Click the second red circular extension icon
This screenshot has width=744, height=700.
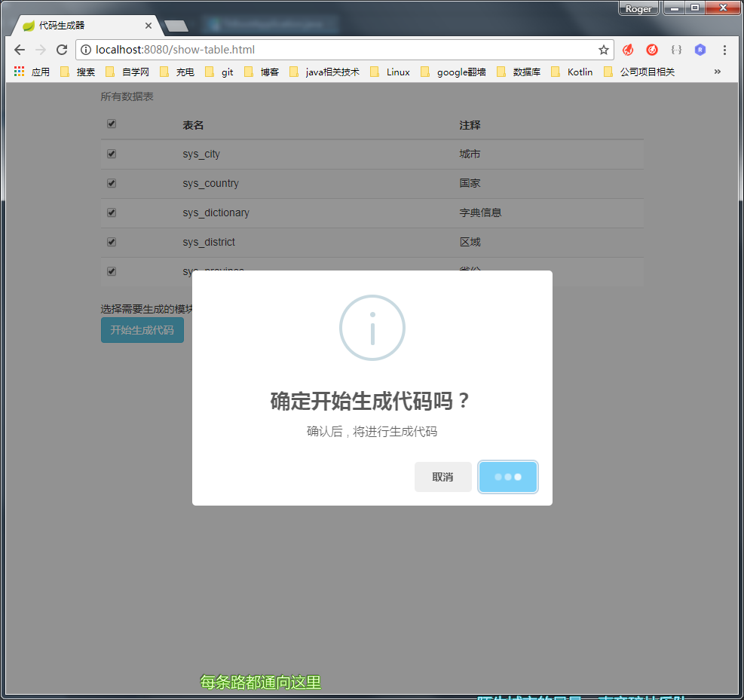(x=652, y=50)
